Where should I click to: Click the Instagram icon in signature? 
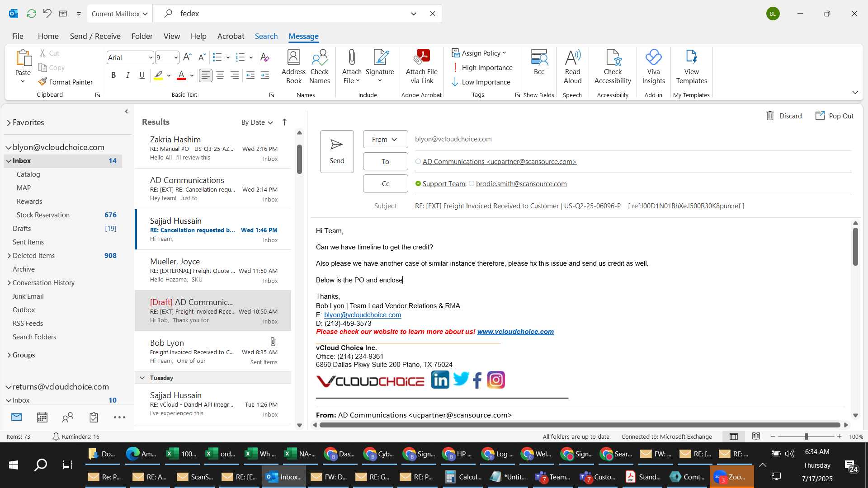496,380
